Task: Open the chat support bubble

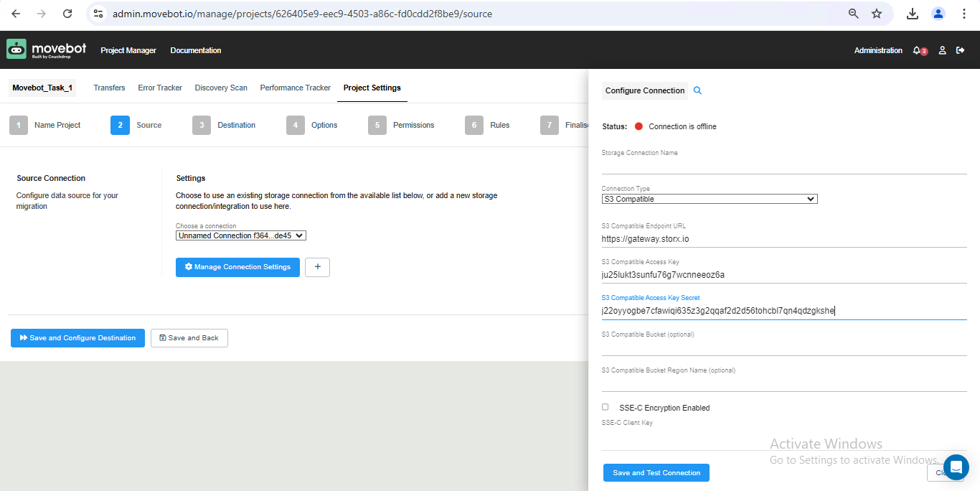Action: (956, 467)
